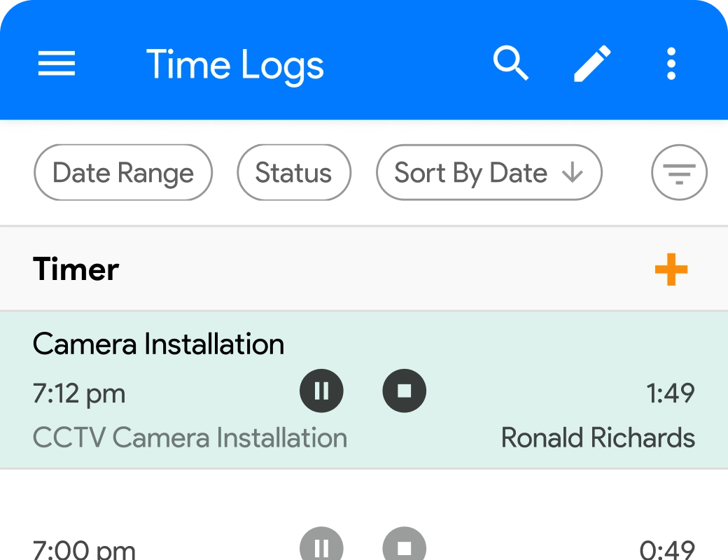Open the filter options icon

tap(679, 172)
